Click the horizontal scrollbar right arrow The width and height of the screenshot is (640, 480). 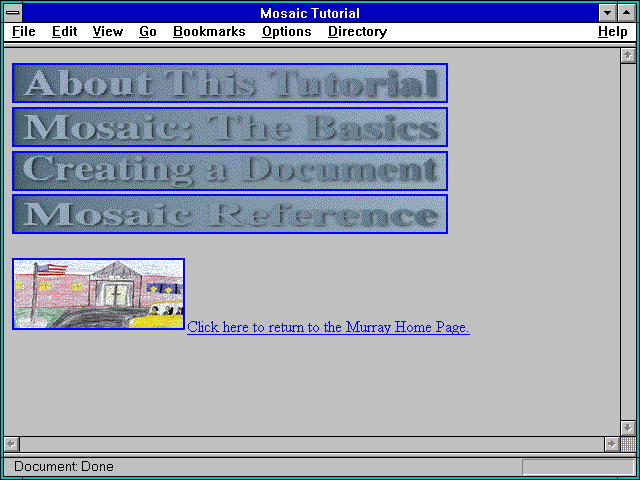[x=611, y=444]
